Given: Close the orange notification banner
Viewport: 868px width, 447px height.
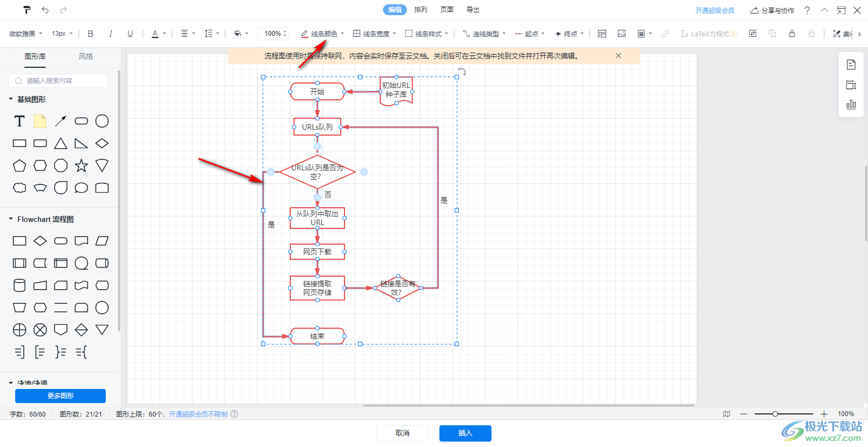Looking at the screenshot, I should 618,56.
